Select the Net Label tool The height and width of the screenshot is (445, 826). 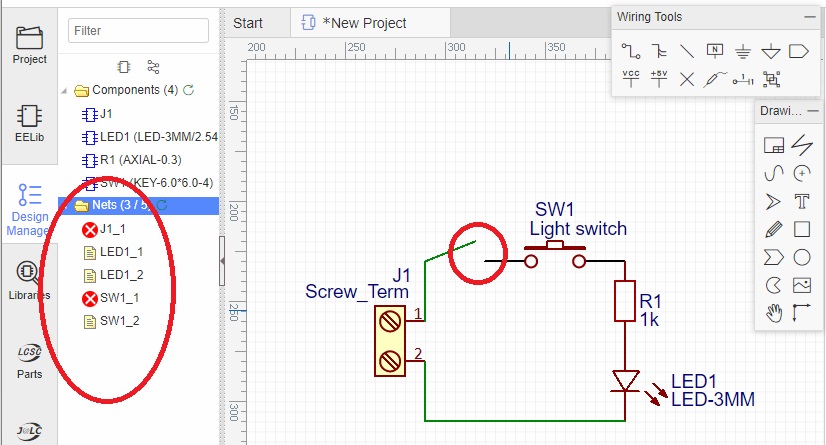(x=714, y=50)
